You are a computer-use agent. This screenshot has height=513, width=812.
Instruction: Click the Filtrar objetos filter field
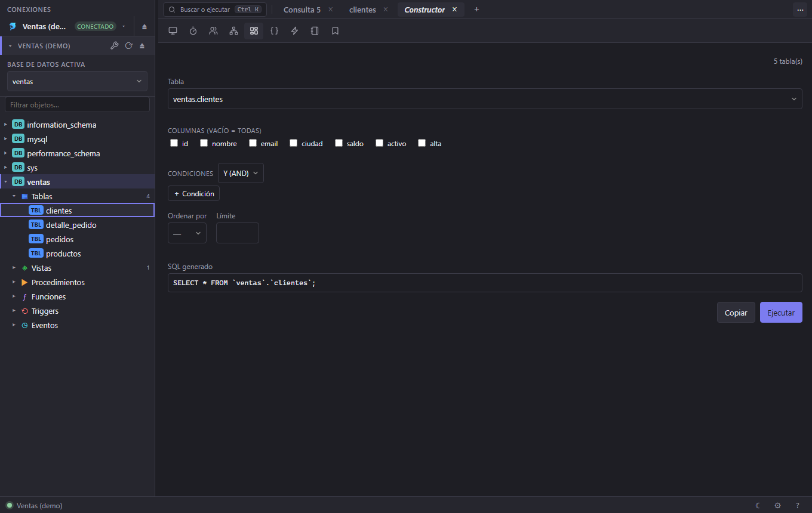pyautogui.click(x=77, y=104)
